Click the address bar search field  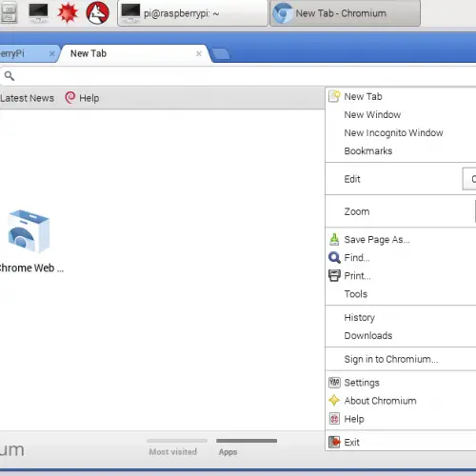point(238,76)
